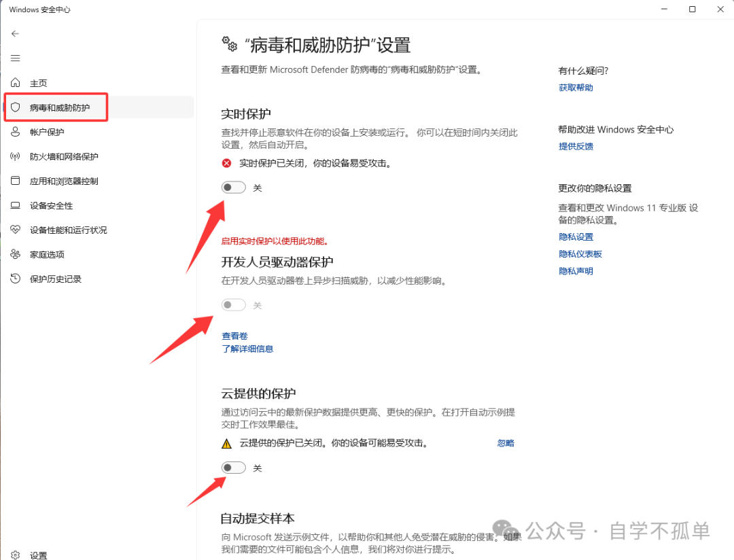Viewport: 734px width, 560px height.
Task: Click the 有什么疑问? heading
Action: click(583, 71)
